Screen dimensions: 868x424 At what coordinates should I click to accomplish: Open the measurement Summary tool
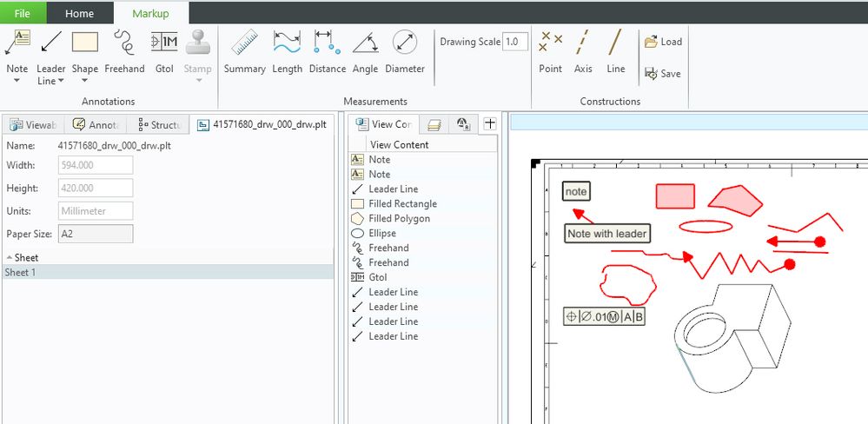click(x=244, y=51)
